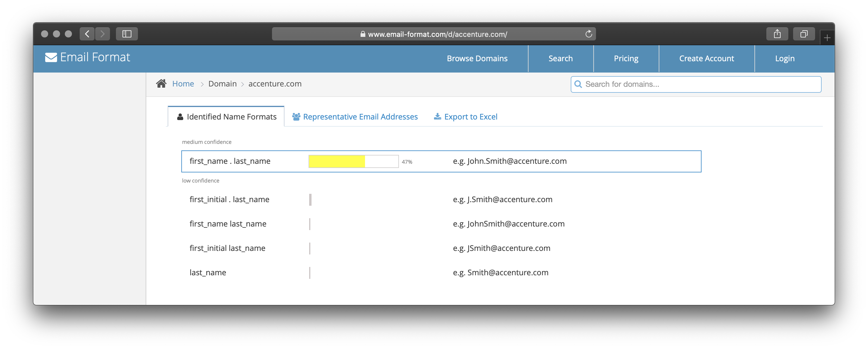Open Browse Domains in top navigation
868x349 pixels.
click(477, 59)
